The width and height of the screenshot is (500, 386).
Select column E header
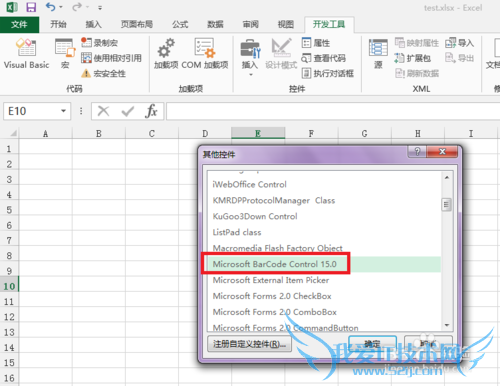(258, 133)
